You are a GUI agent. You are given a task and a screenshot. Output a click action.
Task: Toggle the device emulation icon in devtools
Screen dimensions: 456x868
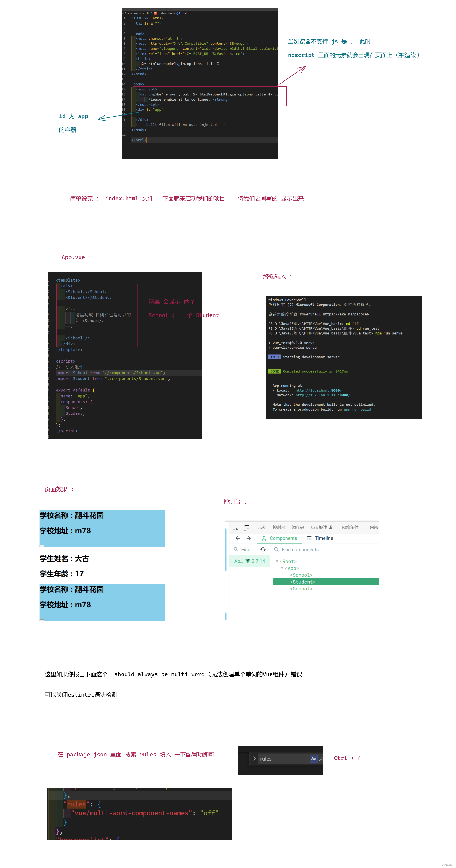click(x=247, y=527)
